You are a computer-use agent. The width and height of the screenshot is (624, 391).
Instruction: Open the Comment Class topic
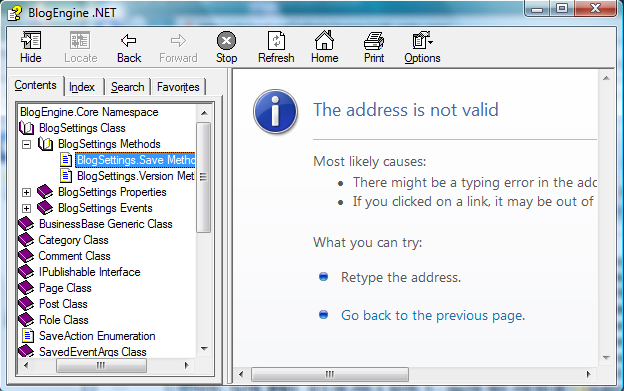74,256
